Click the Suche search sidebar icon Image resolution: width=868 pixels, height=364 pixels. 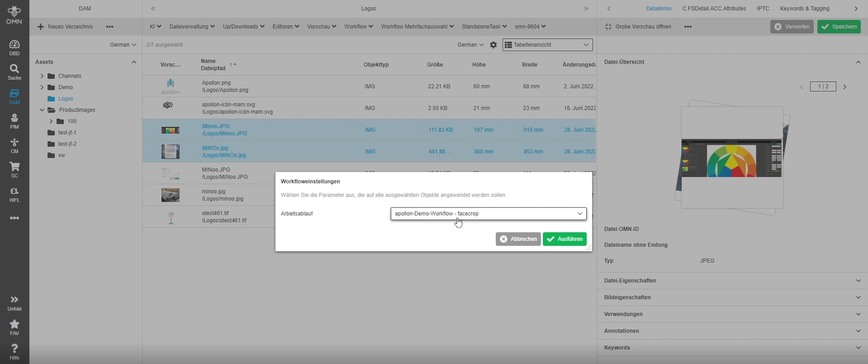[x=14, y=72]
